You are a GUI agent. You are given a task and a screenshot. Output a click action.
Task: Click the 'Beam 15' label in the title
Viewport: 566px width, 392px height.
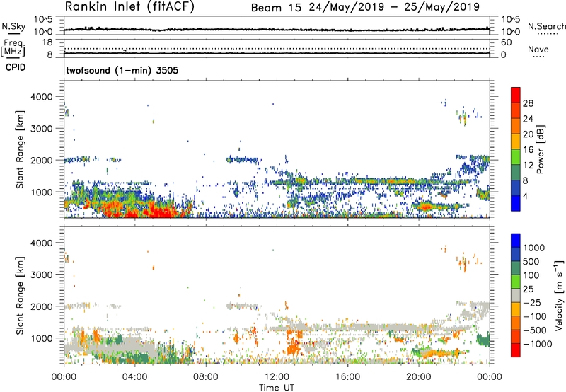click(x=276, y=8)
